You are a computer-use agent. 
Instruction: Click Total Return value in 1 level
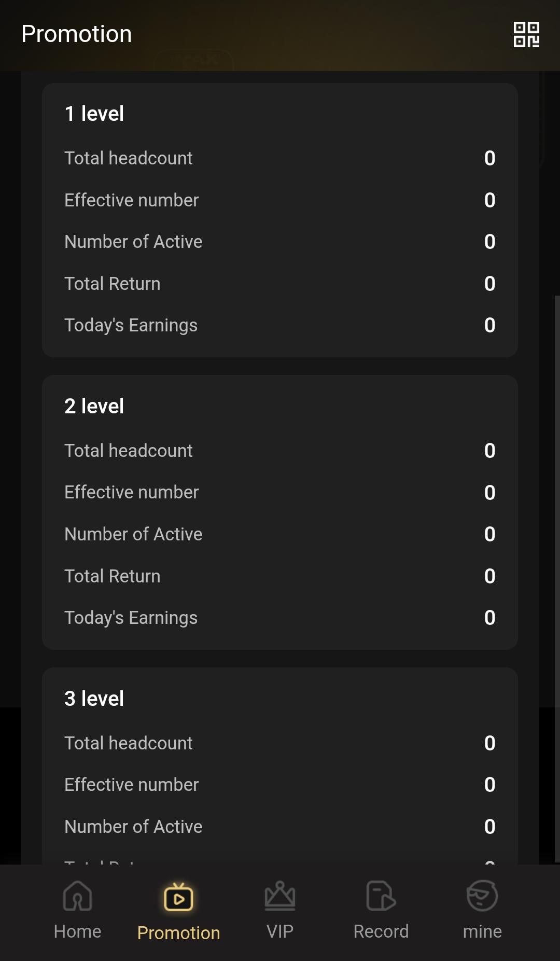(489, 284)
